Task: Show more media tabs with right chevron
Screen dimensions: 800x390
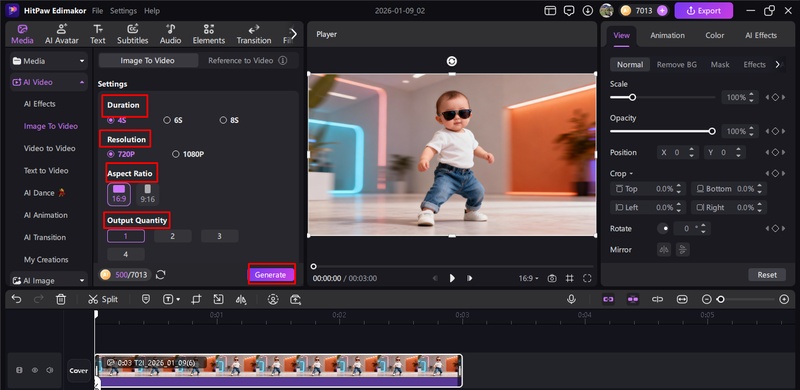Action: (293, 34)
